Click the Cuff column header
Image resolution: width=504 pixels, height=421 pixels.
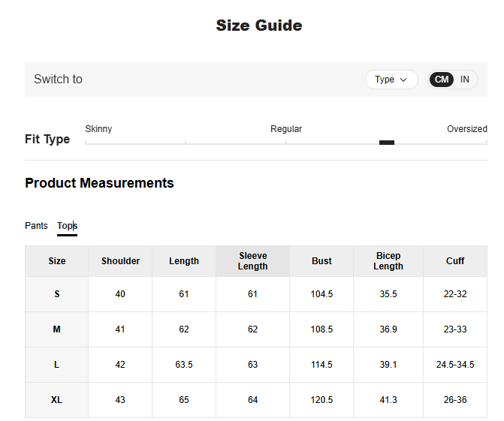tap(455, 261)
